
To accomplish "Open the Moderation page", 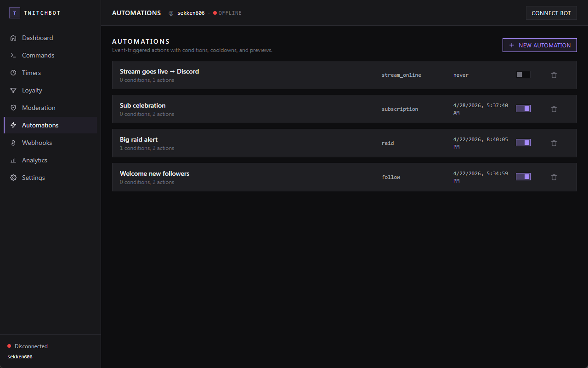I will coord(51,108).
